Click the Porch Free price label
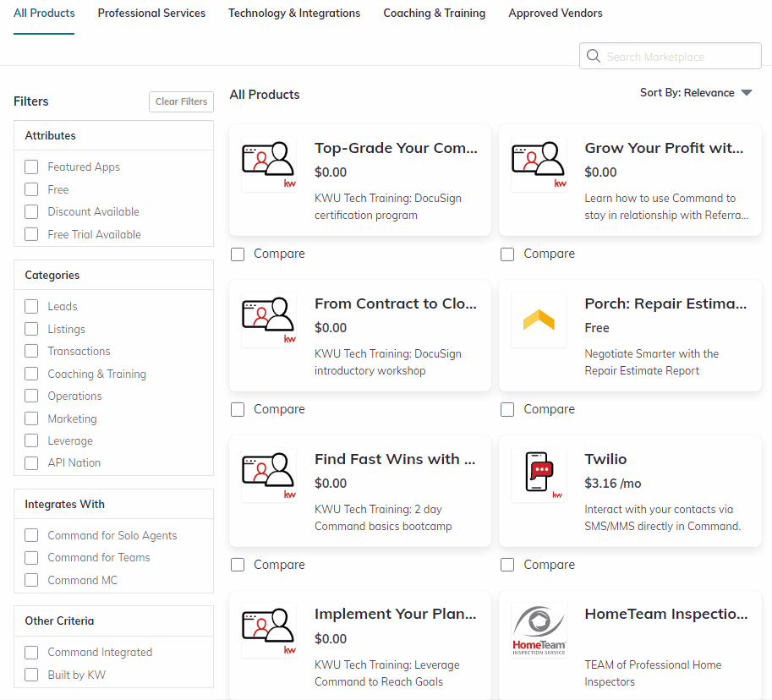Image resolution: width=772 pixels, height=700 pixels. [x=597, y=328]
